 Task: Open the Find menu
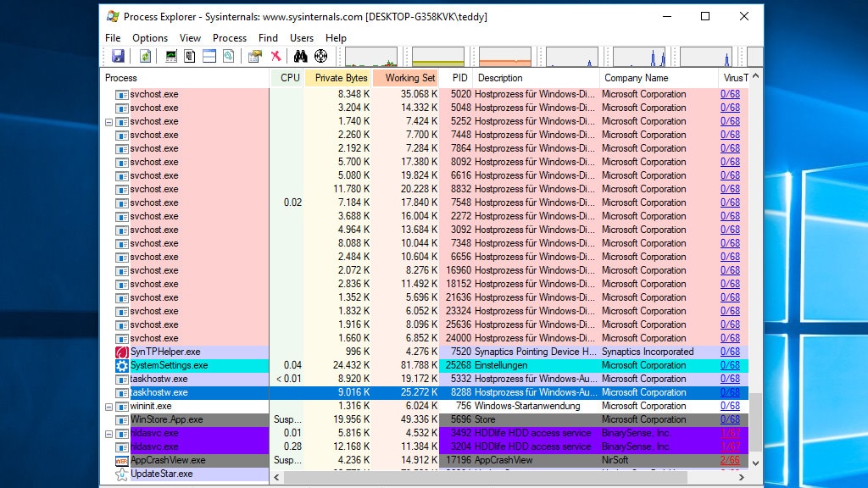pos(268,37)
